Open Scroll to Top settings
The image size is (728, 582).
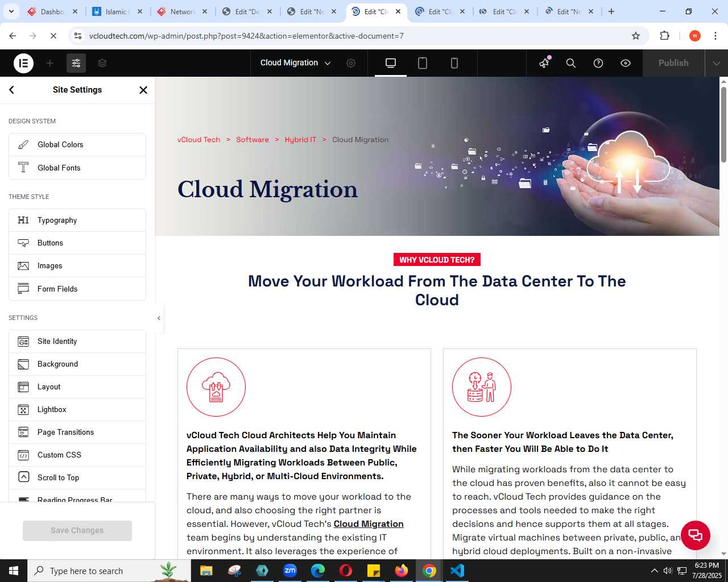click(77, 478)
